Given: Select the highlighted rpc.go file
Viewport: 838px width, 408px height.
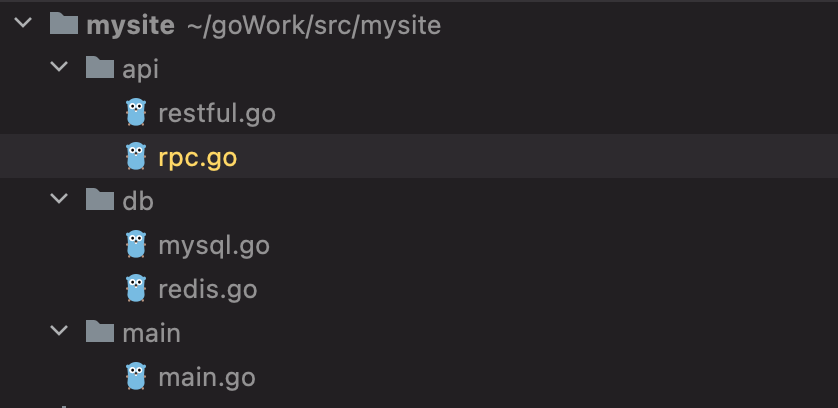Looking at the screenshot, I should pos(197,157).
